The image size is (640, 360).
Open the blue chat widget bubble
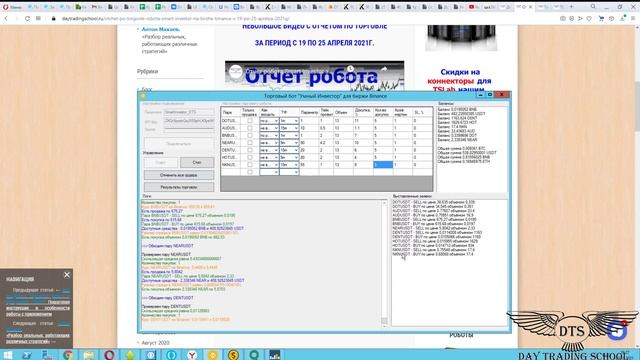[x=617, y=331]
